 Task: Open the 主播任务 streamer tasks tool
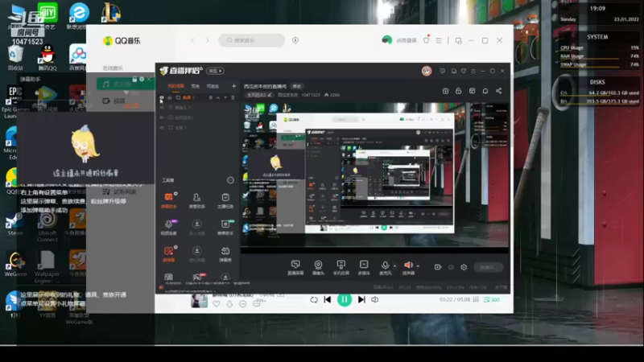point(225,200)
